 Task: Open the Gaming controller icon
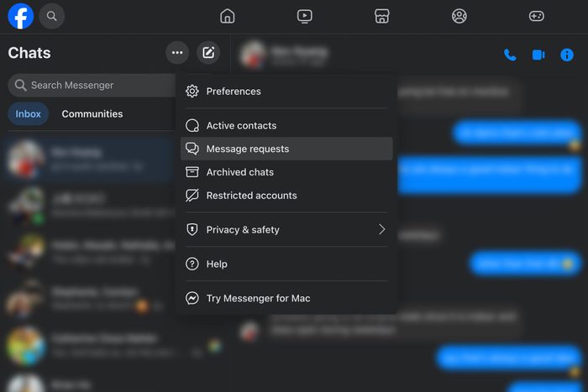coord(536,16)
